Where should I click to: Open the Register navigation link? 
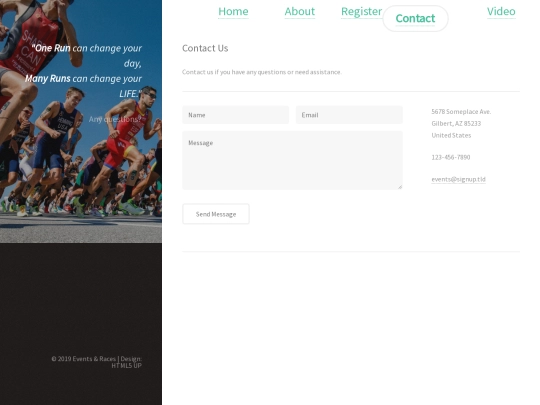click(361, 11)
